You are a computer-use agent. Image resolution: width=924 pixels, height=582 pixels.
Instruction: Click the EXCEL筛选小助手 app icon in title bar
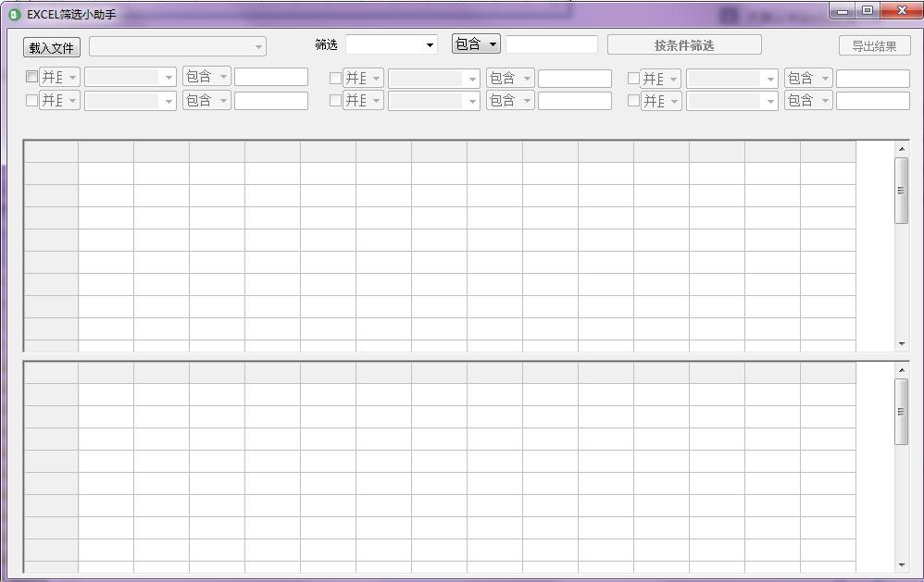coord(14,14)
